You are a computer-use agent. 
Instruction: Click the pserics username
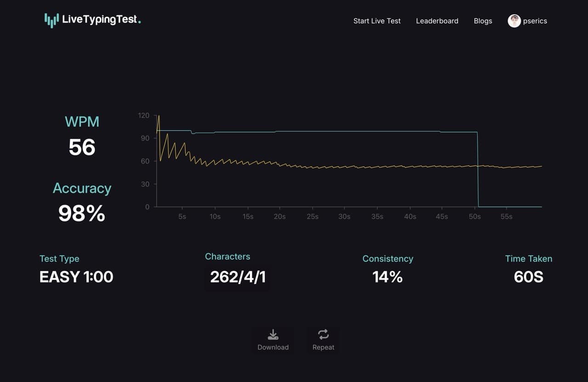pyautogui.click(x=535, y=21)
